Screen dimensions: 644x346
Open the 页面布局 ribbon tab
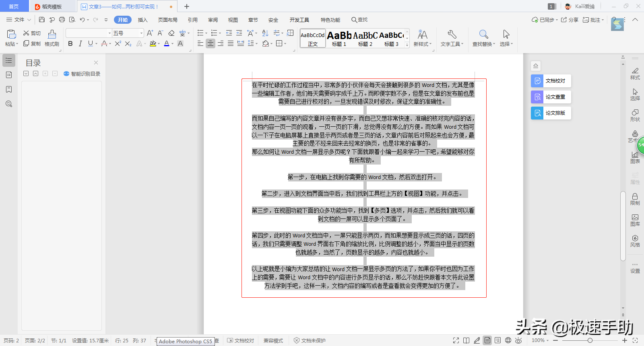[168, 20]
